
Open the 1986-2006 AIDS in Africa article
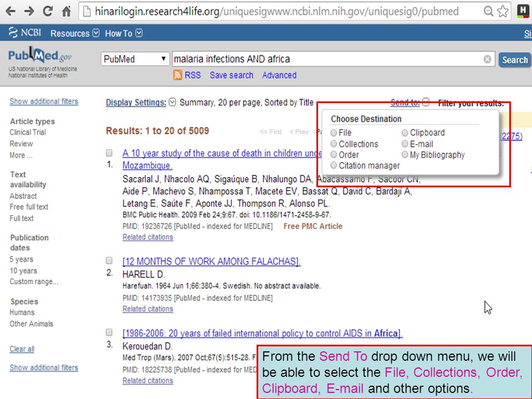263,334
